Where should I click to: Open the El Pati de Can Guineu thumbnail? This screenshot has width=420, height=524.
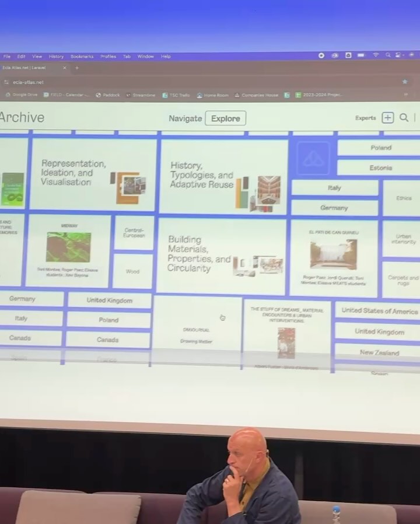click(x=333, y=254)
